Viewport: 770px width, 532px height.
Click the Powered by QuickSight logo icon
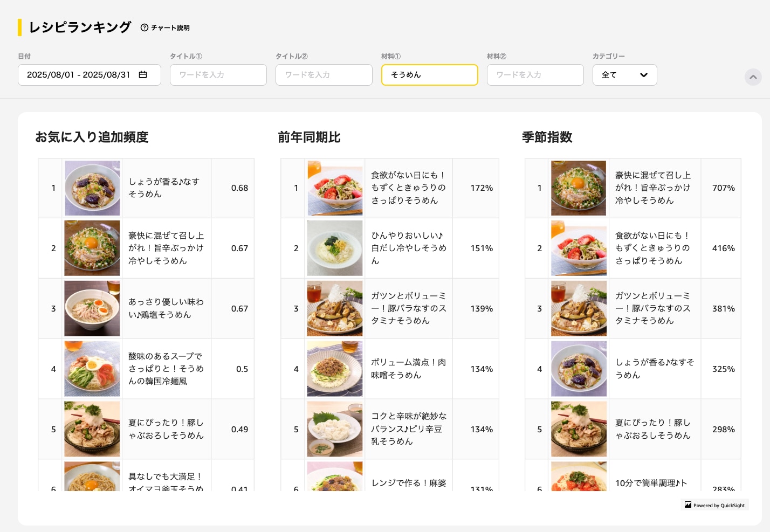688,505
